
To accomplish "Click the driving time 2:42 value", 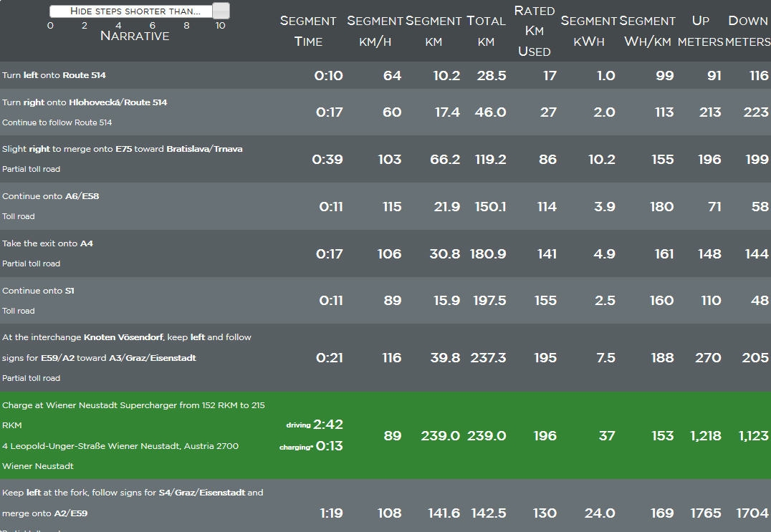I will coord(328,425).
